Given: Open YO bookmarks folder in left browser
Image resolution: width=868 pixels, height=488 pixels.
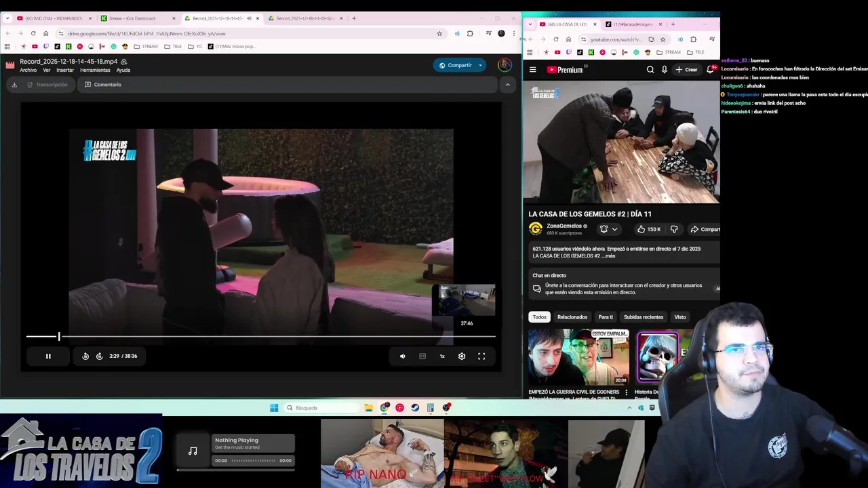Looking at the screenshot, I should [195, 47].
